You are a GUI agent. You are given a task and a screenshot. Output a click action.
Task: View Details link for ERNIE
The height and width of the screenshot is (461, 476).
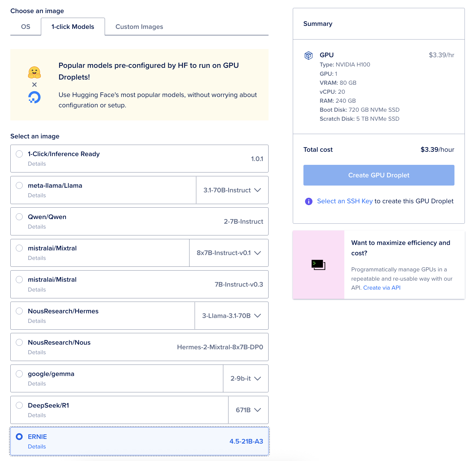pos(37,447)
